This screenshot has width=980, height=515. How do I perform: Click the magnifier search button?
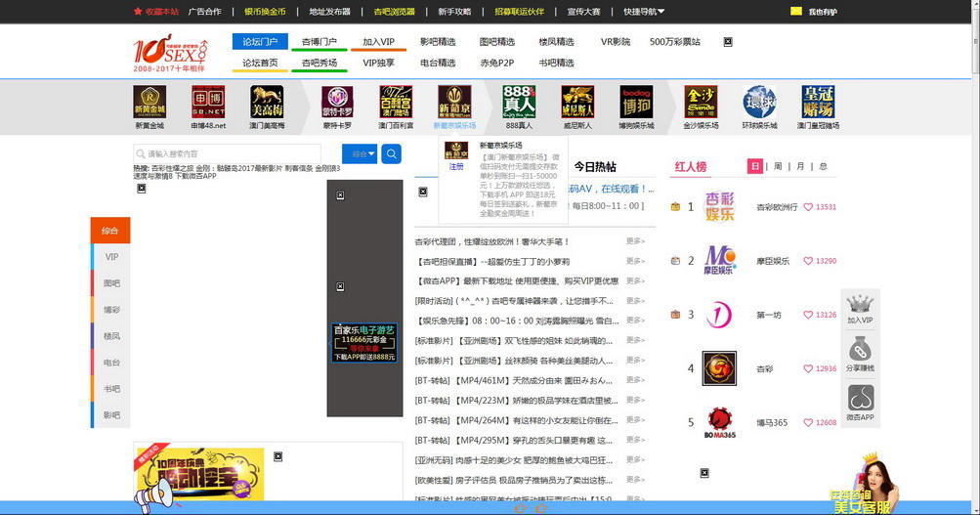[391, 153]
